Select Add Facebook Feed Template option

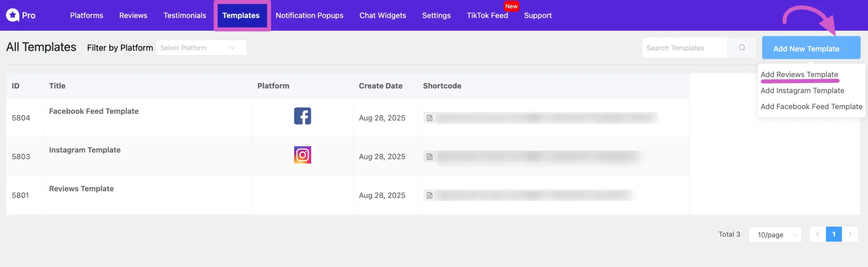click(811, 106)
